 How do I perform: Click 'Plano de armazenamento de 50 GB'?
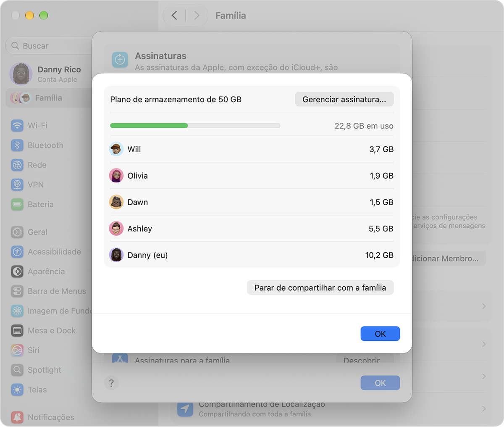(176, 99)
